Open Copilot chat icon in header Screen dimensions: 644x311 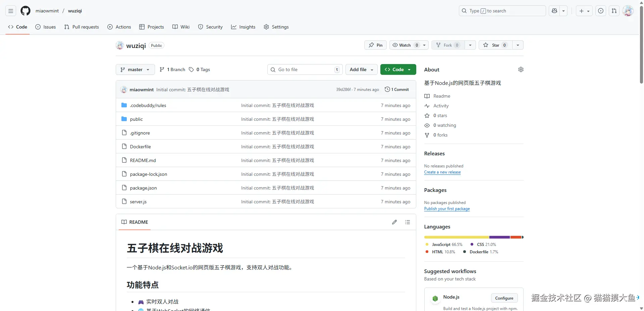pyautogui.click(x=554, y=11)
